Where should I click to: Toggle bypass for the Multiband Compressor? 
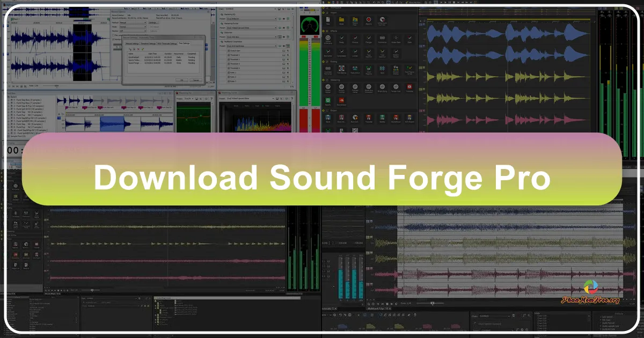point(284,46)
